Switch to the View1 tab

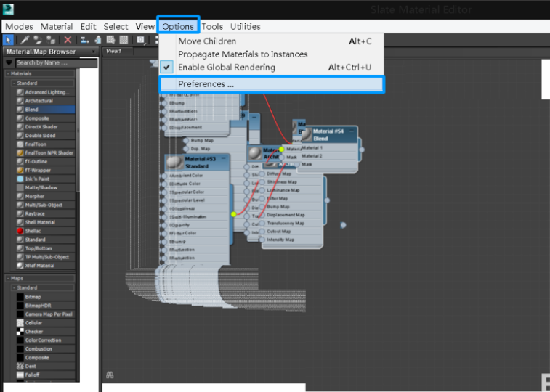[117, 51]
